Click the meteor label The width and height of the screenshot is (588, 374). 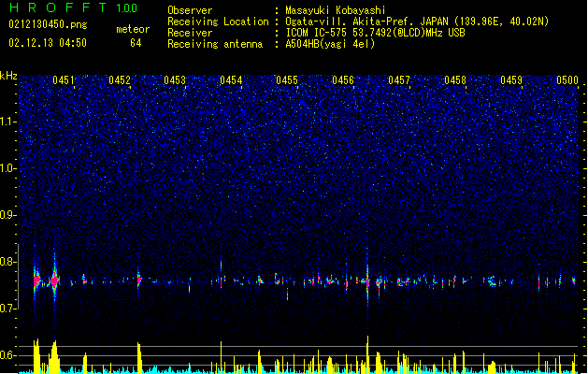[133, 29]
